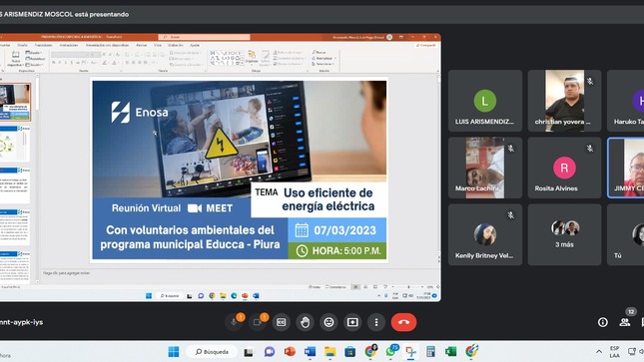The height and width of the screenshot is (362, 644).
Task: Open WhatsApp from the Windows taskbar
Action: (x=391, y=351)
